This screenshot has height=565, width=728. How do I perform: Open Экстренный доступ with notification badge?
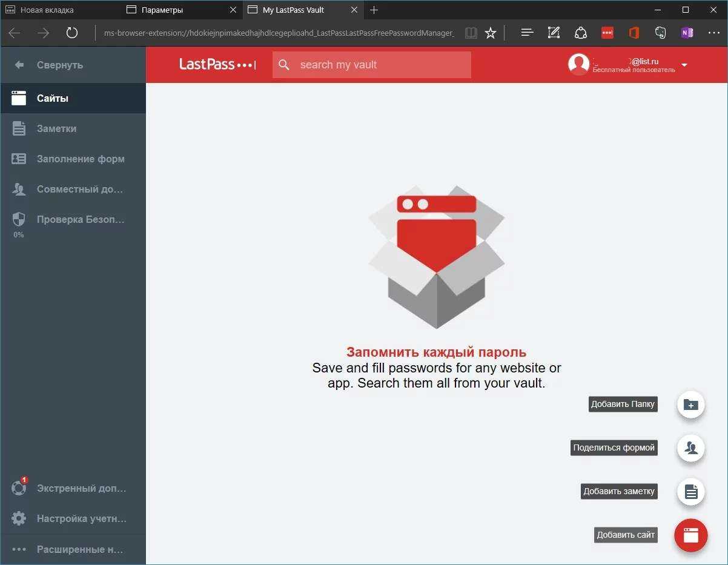(x=81, y=488)
